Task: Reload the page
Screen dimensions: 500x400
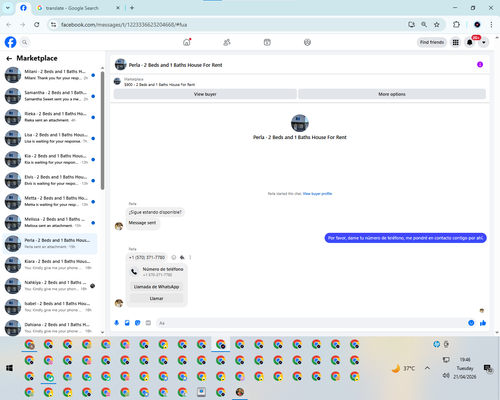Action: (37, 25)
